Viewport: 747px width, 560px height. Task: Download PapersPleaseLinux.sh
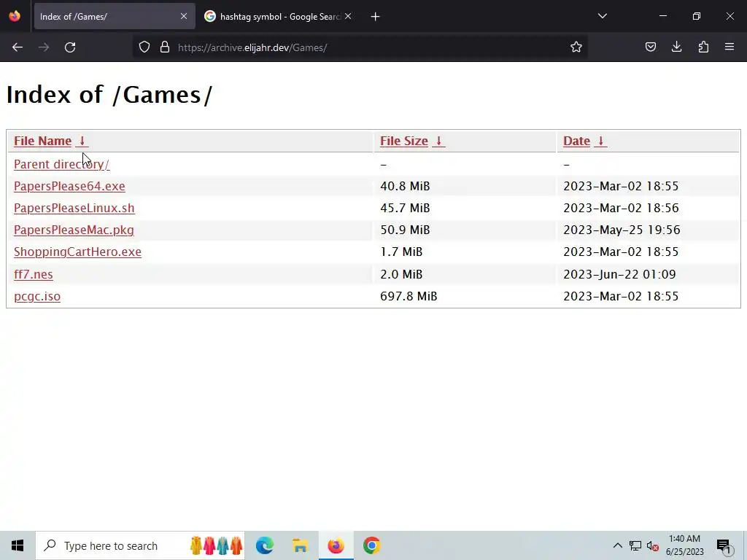point(74,208)
